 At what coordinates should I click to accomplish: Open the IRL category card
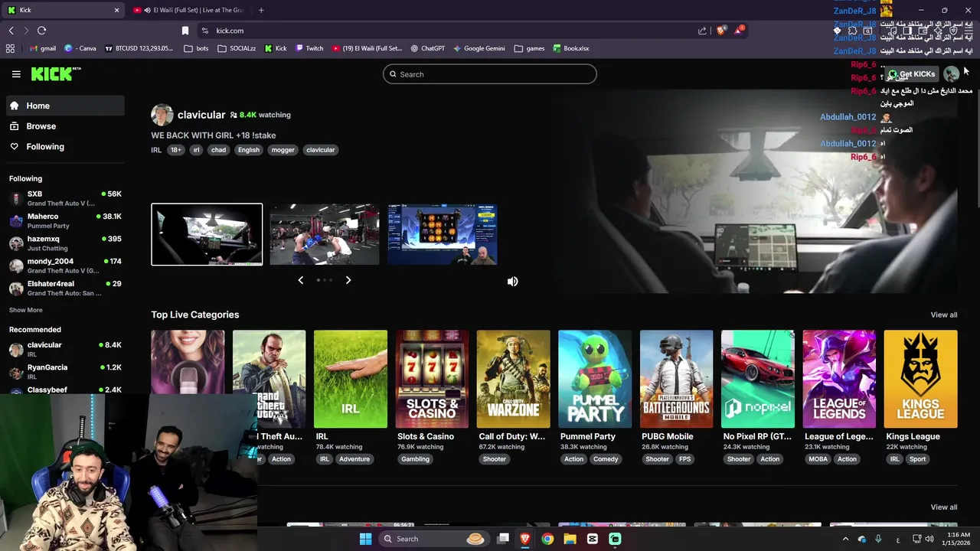click(350, 379)
